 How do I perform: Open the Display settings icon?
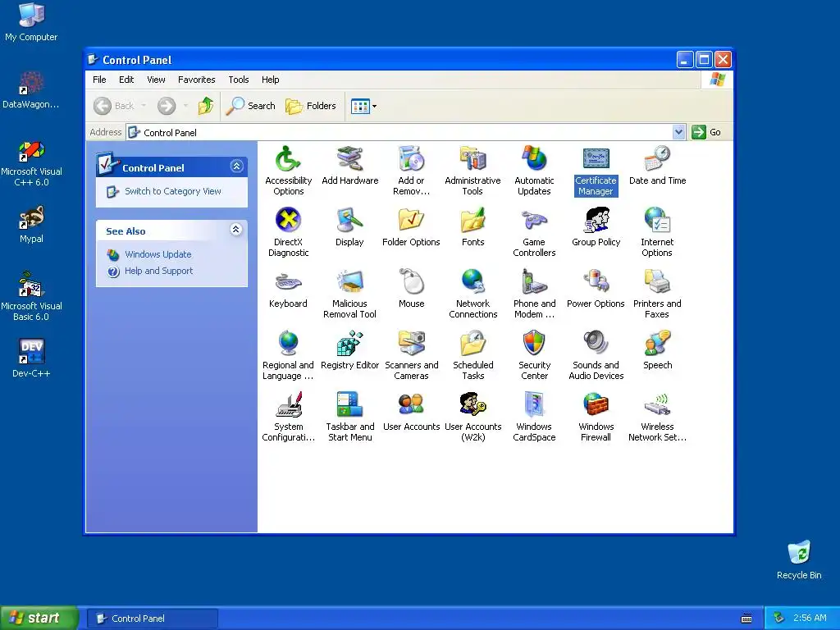pos(349,227)
